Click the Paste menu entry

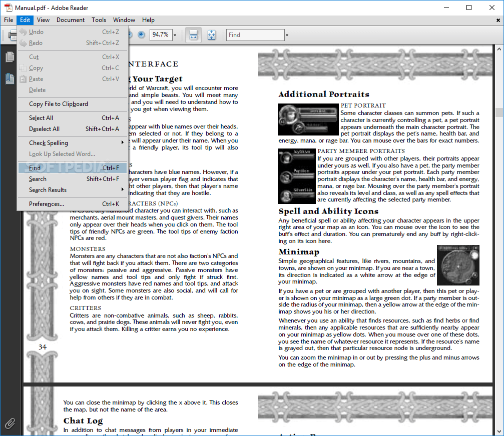tap(73, 78)
